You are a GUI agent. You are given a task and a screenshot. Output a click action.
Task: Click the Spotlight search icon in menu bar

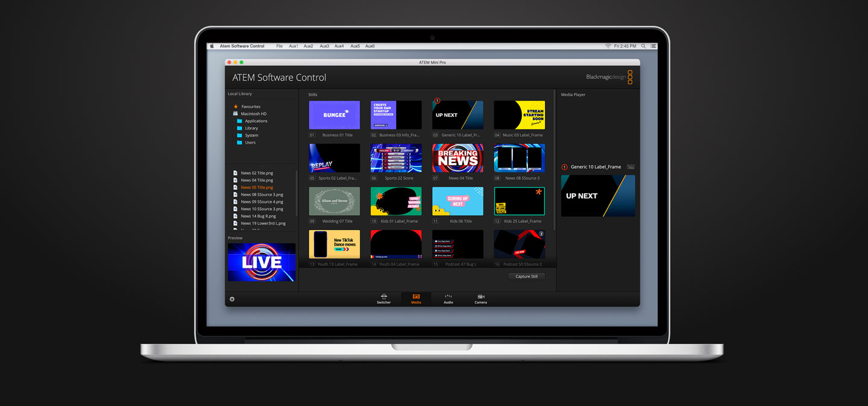pyautogui.click(x=643, y=46)
